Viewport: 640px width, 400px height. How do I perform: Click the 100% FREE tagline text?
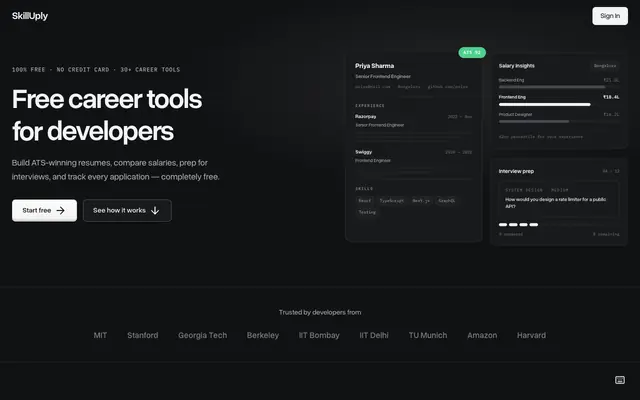pyautogui.click(x=96, y=70)
